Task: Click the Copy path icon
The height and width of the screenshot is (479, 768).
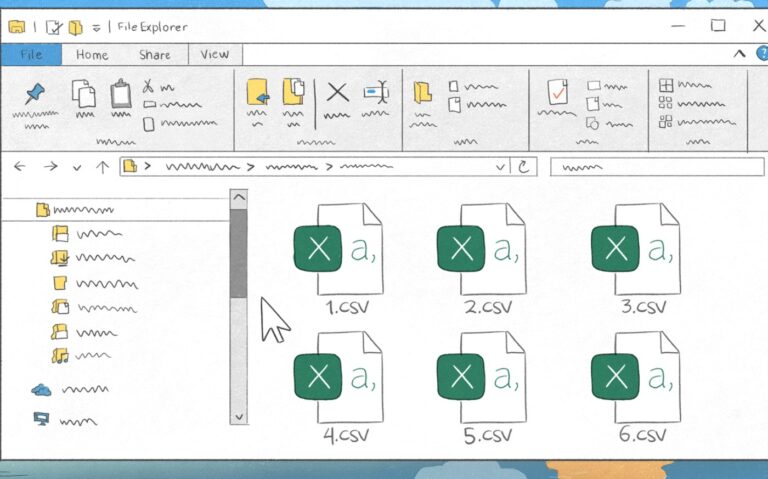Action: (149, 104)
